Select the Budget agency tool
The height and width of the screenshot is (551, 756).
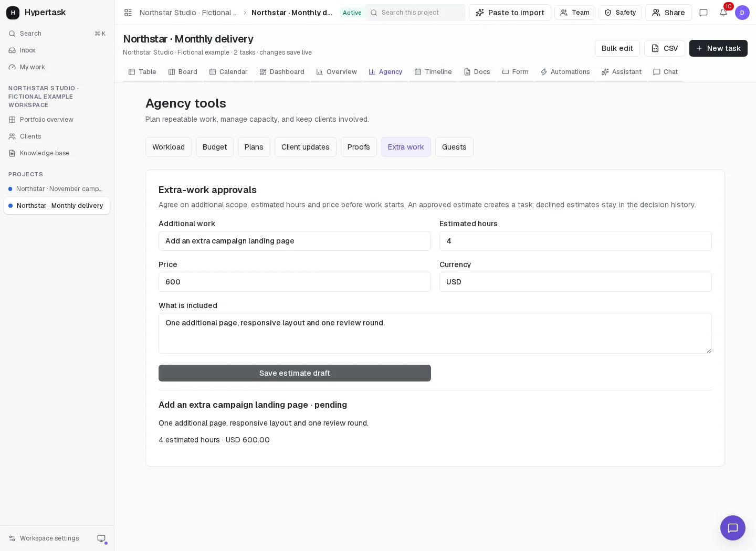click(x=215, y=147)
